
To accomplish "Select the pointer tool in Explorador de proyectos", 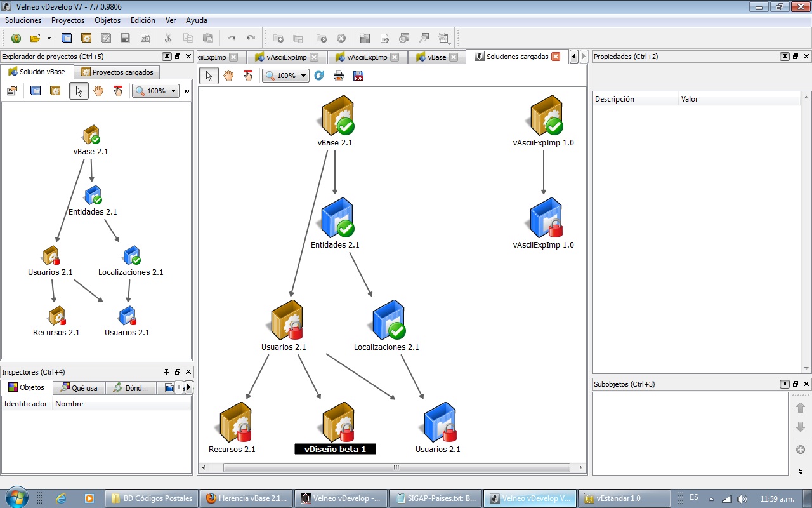I will click(x=79, y=91).
